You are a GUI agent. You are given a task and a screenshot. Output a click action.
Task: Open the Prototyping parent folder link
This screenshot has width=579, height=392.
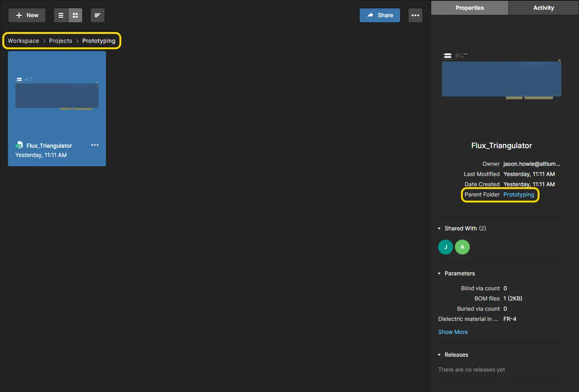(x=519, y=195)
